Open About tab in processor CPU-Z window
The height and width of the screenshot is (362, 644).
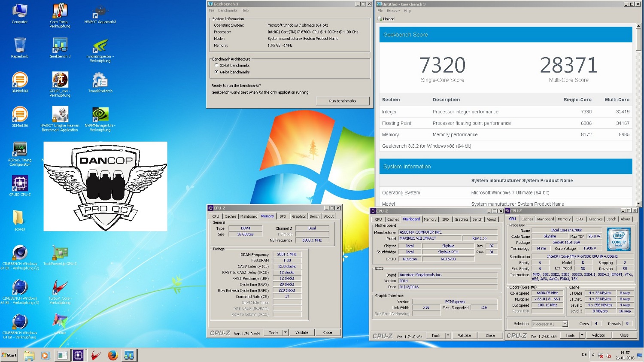point(626,219)
